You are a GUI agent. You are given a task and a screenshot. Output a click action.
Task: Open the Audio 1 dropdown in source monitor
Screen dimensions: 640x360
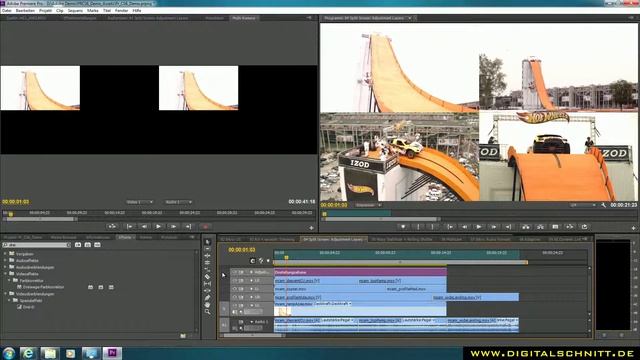[178, 202]
